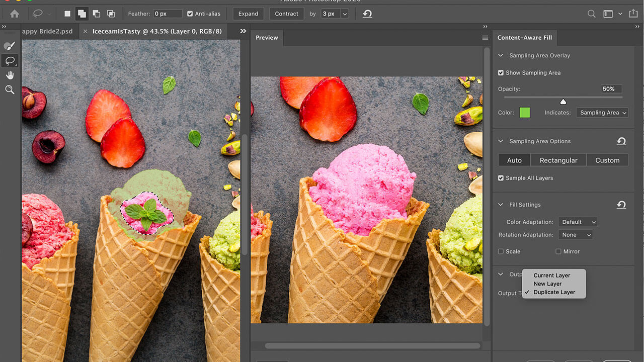Viewport: 644px width, 362px height.
Task: Enable the Mirror checkbox
Action: point(558,251)
